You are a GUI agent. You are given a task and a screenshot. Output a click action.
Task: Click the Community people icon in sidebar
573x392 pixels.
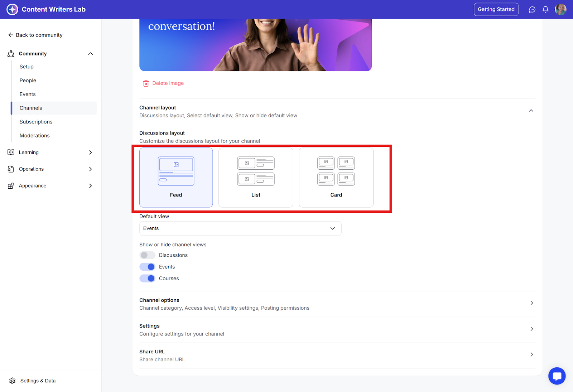[11, 54]
